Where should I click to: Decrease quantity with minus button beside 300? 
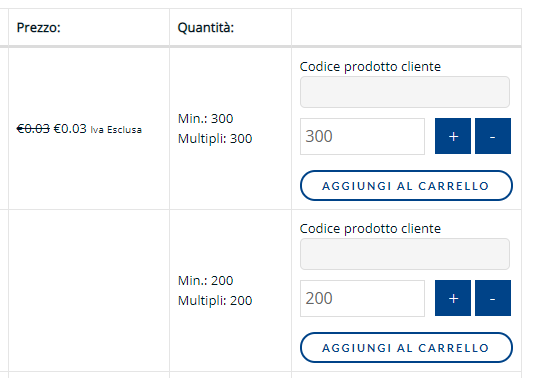click(x=493, y=136)
